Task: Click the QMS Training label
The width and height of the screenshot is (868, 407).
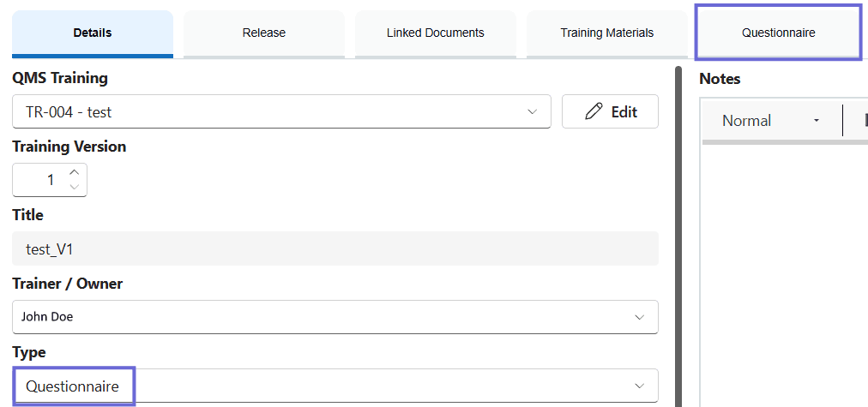Action: tap(60, 79)
